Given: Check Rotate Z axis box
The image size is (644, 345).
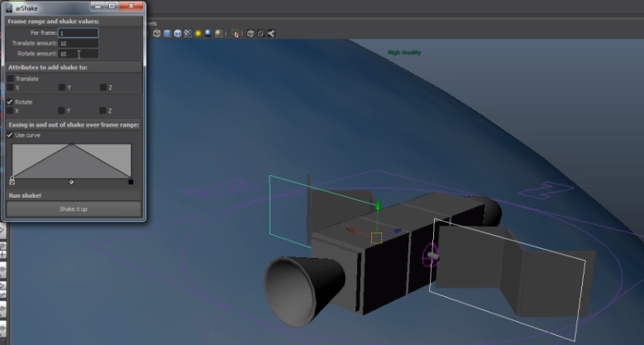Looking at the screenshot, I should point(103,111).
